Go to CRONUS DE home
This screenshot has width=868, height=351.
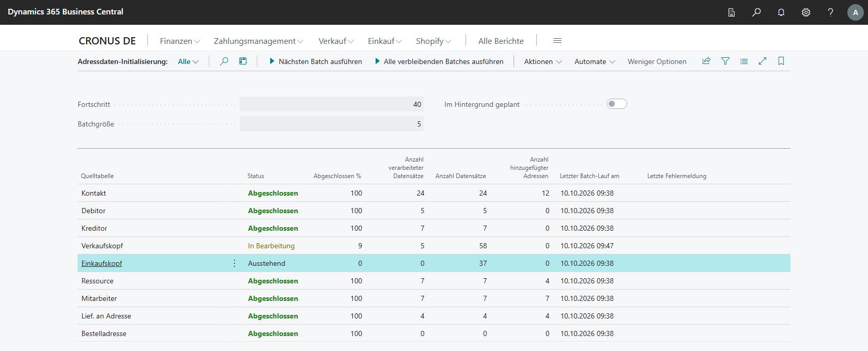pos(107,41)
